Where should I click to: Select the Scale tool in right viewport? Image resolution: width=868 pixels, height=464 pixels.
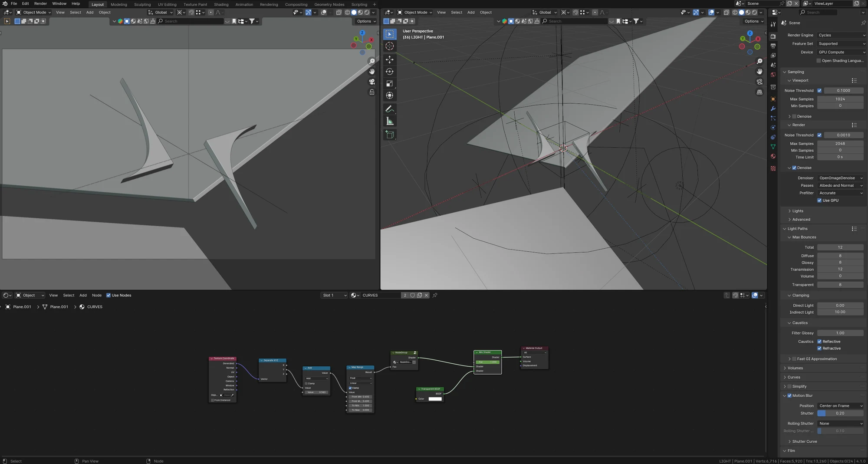click(390, 83)
